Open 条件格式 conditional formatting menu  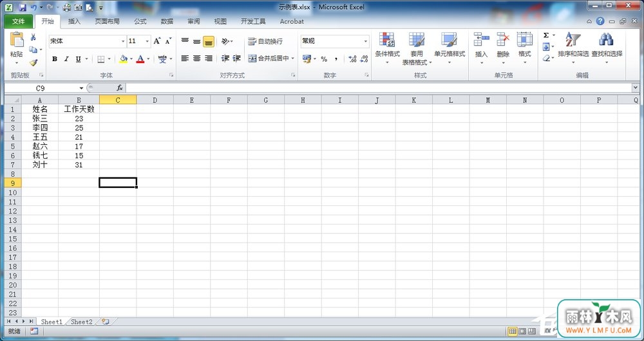pos(387,48)
